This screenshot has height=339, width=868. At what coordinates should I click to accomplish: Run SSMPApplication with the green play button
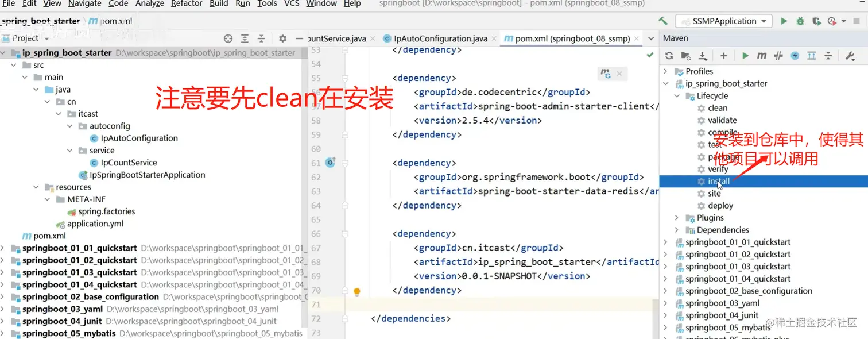(x=784, y=21)
